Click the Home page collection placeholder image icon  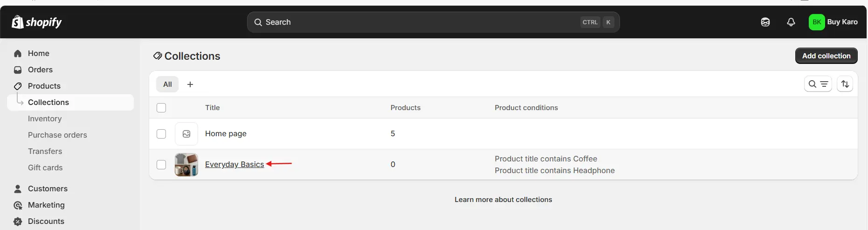[186, 134]
